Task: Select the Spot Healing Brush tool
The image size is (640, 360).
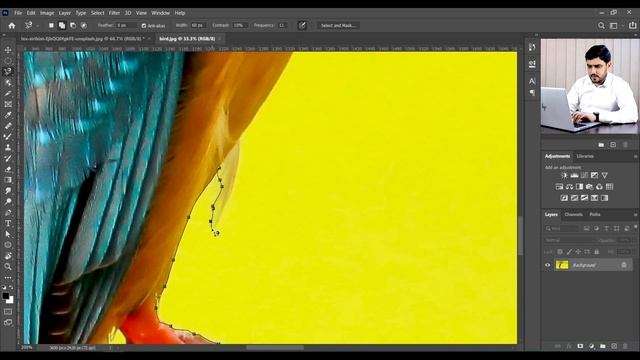Action: click(8, 126)
